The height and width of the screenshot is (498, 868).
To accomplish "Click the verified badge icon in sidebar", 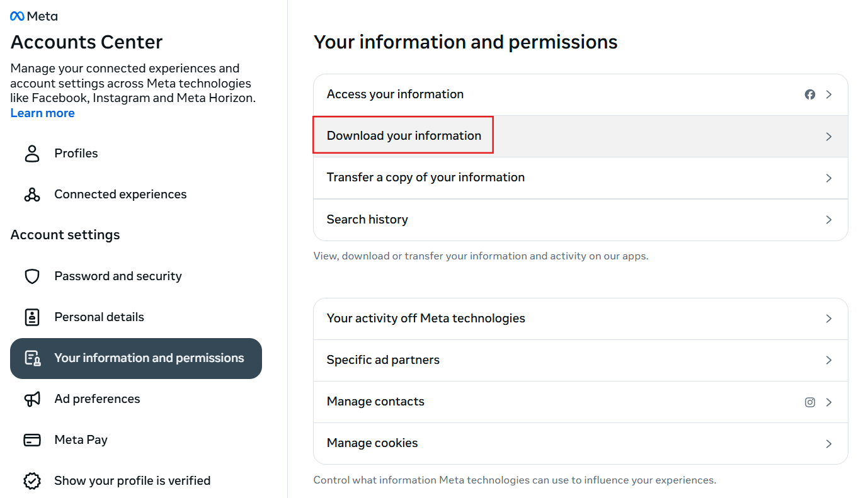I will pyautogui.click(x=32, y=481).
